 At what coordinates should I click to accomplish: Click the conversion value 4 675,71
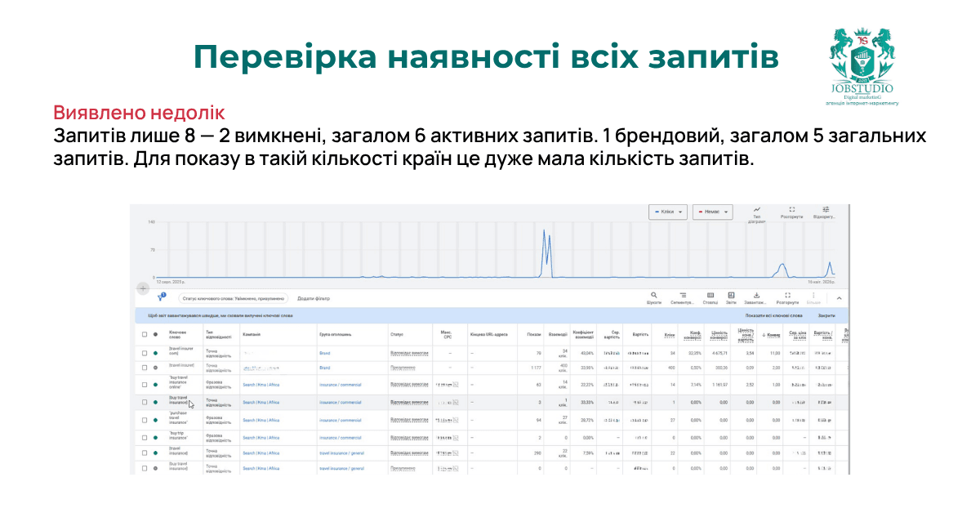click(719, 353)
